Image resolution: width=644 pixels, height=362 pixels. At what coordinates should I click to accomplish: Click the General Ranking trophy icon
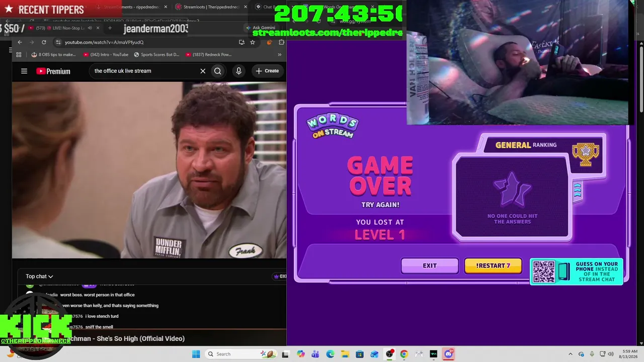[586, 154]
